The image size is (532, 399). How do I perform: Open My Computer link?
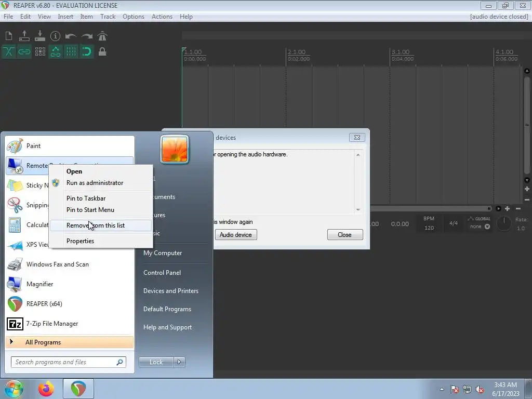coord(163,253)
